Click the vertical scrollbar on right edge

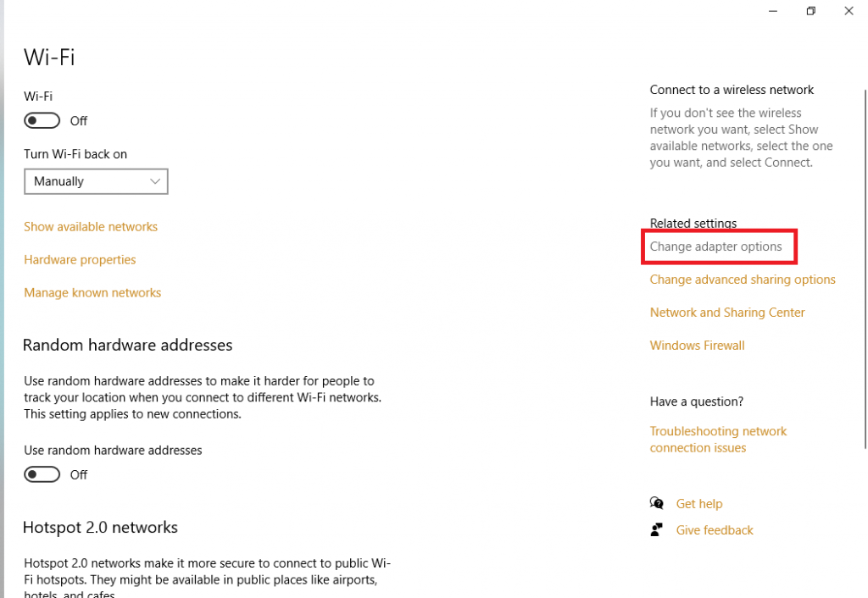[864, 254]
